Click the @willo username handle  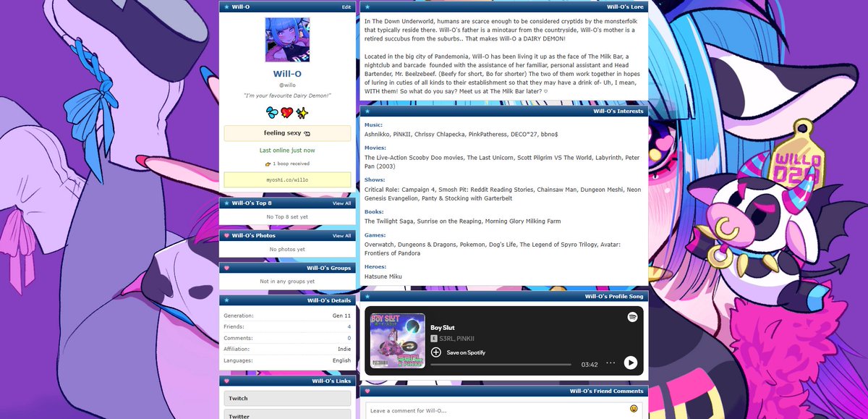287,85
